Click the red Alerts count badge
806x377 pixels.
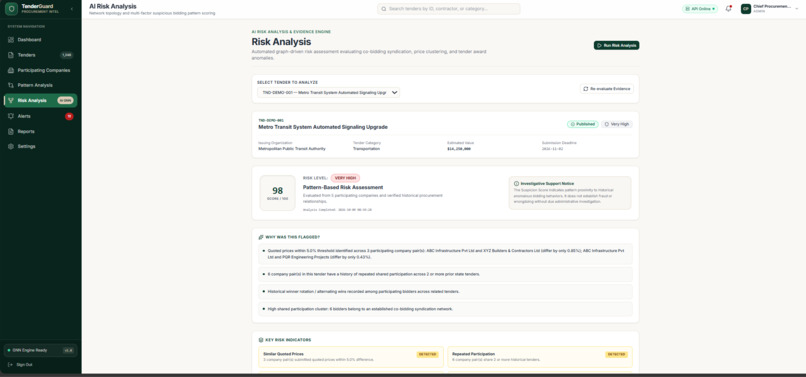click(x=69, y=116)
